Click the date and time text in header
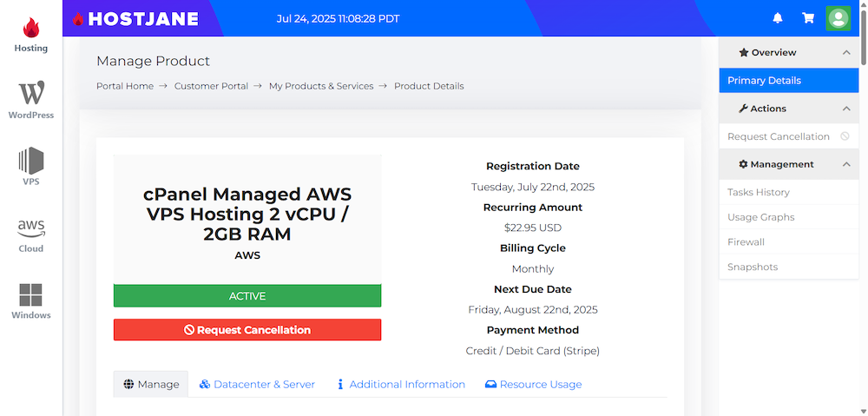The image size is (868, 416). [339, 19]
